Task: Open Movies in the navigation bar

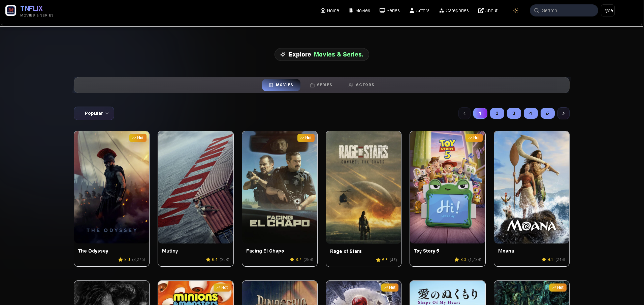Action: click(x=359, y=10)
